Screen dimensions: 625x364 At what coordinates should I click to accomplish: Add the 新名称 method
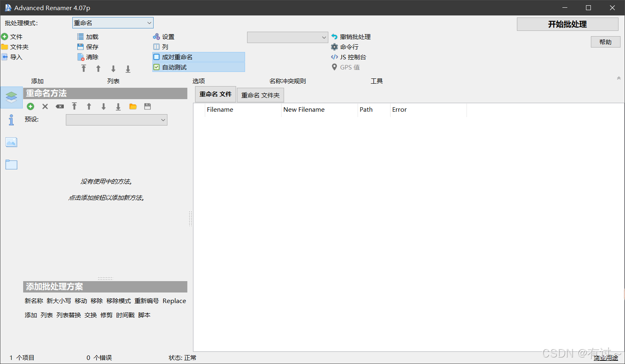tap(34, 301)
